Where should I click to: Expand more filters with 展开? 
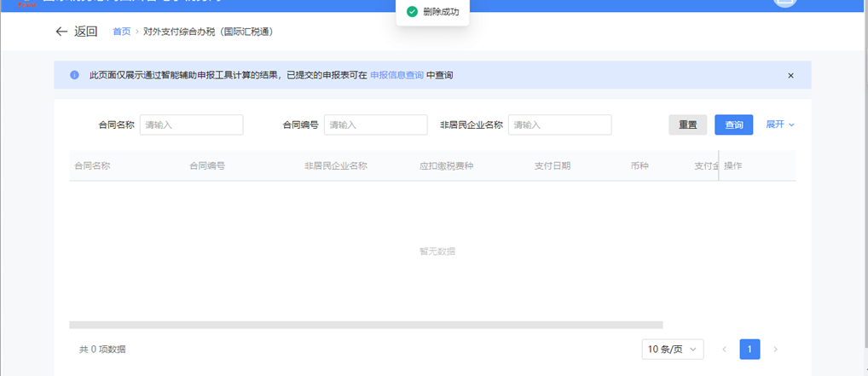tap(779, 124)
